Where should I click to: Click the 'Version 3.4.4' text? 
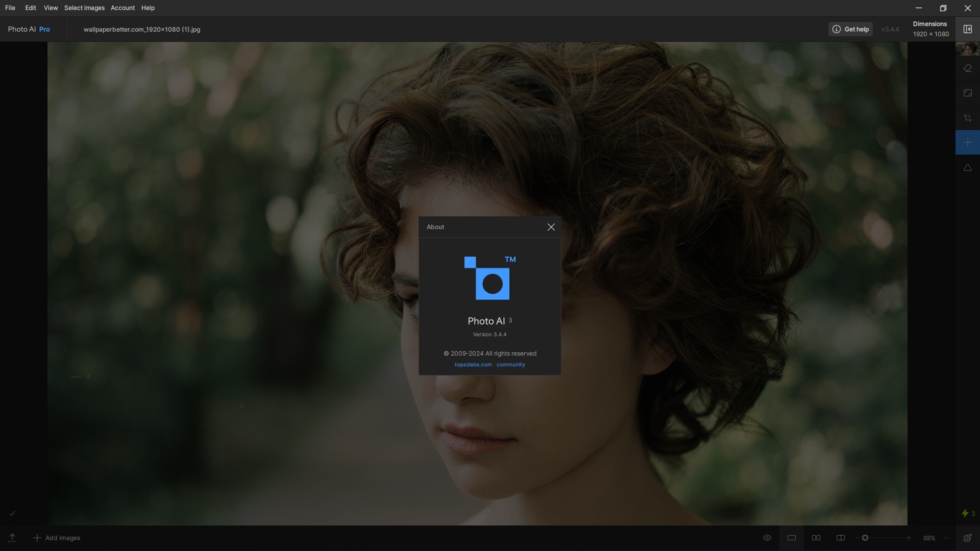tap(490, 334)
